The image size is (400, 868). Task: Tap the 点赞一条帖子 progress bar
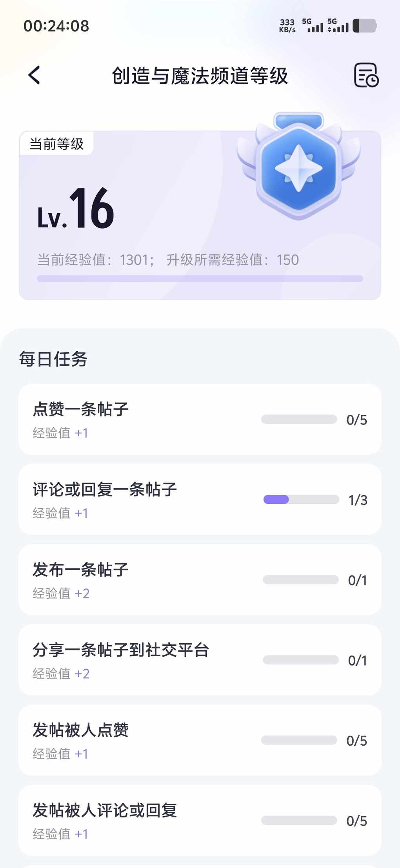(x=299, y=419)
